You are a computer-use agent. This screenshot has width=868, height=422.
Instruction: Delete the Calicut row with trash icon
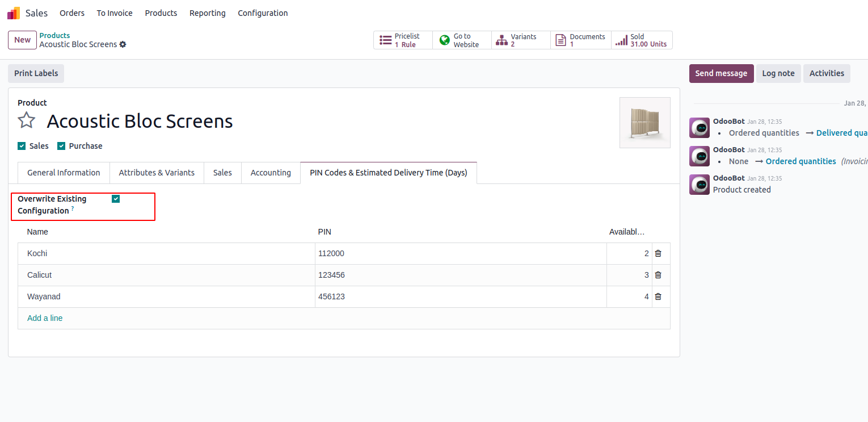658,275
